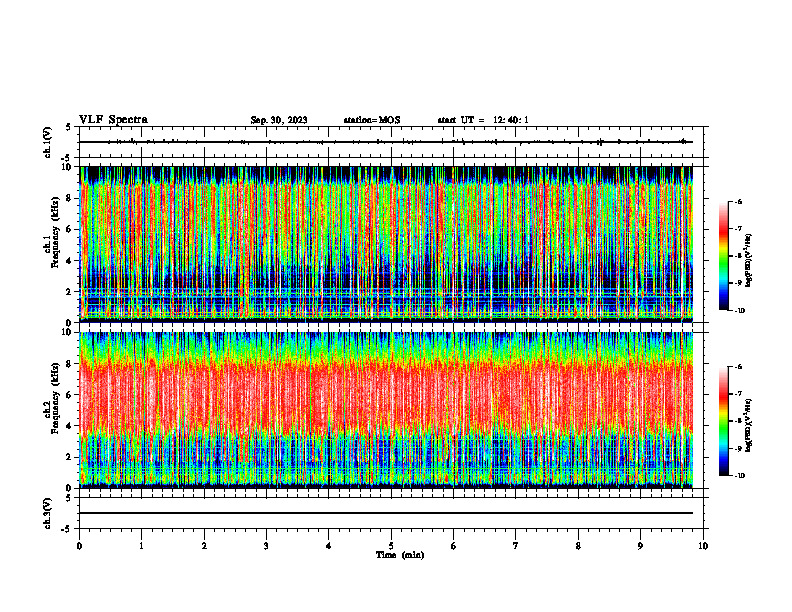This screenshot has width=792, height=612.
Task: Click time axis tick label "6"
Action: (454, 546)
